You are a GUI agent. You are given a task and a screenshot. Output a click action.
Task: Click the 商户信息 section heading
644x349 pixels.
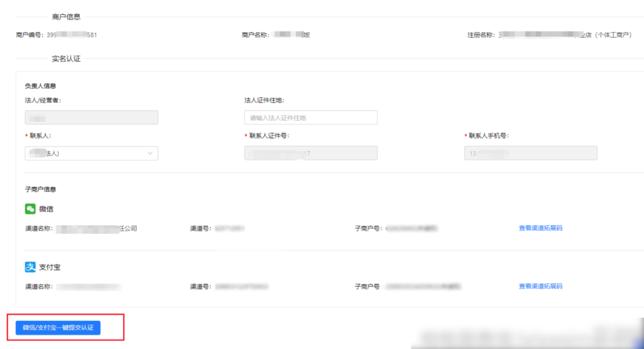[x=66, y=17]
